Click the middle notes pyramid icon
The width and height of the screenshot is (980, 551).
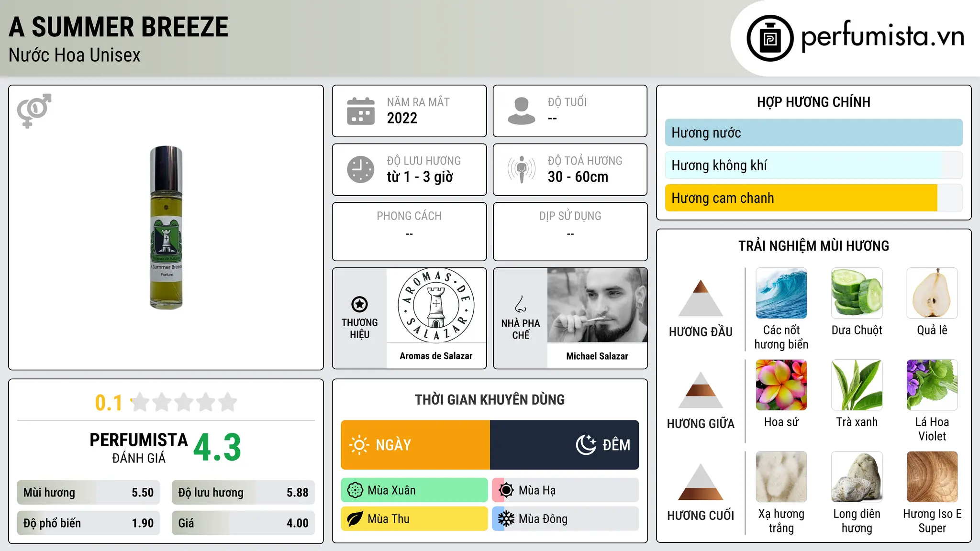pyautogui.click(x=701, y=390)
